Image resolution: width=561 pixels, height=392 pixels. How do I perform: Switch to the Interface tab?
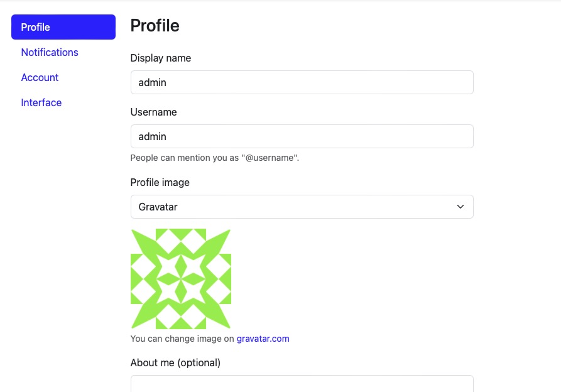pos(41,102)
